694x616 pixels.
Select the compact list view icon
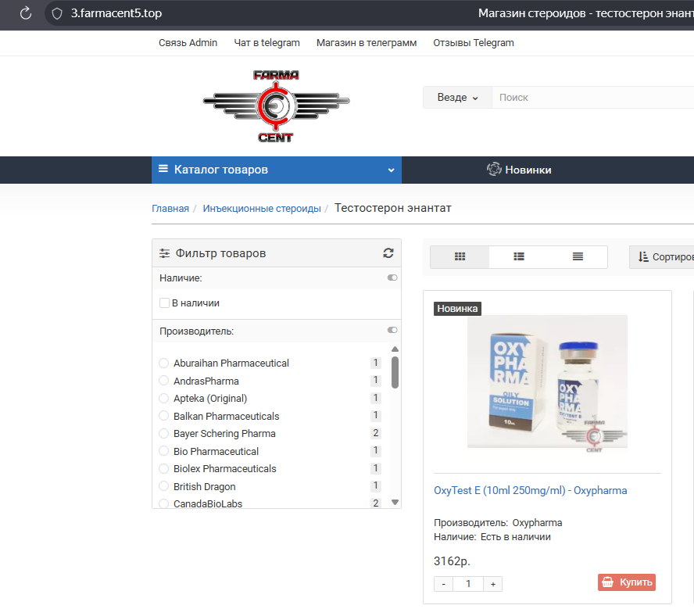tap(578, 256)
